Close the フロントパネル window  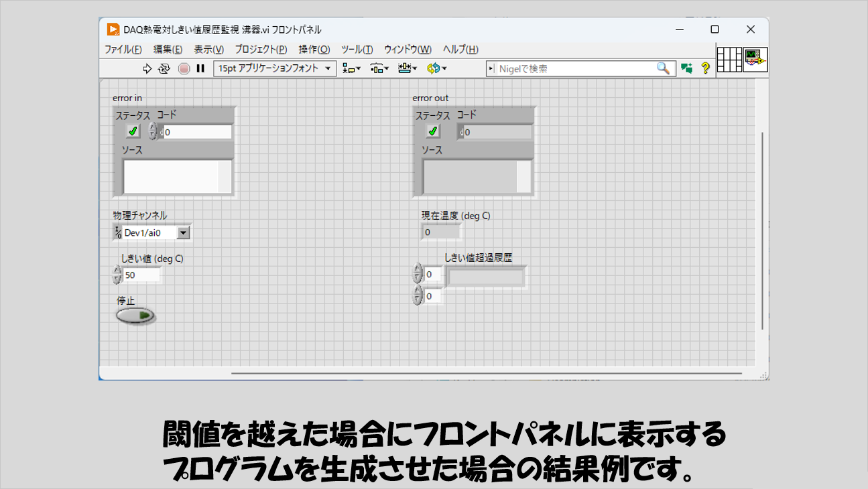tap(751, 29)
